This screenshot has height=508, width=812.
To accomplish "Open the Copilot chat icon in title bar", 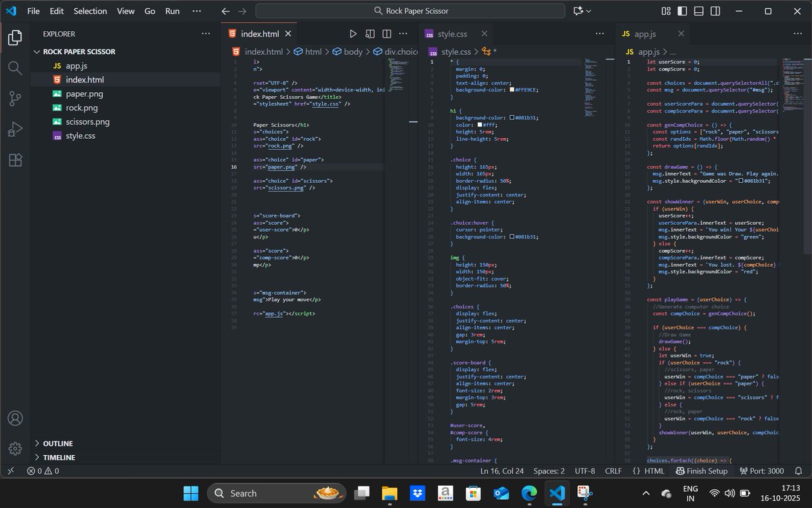I will coord(578,11).
